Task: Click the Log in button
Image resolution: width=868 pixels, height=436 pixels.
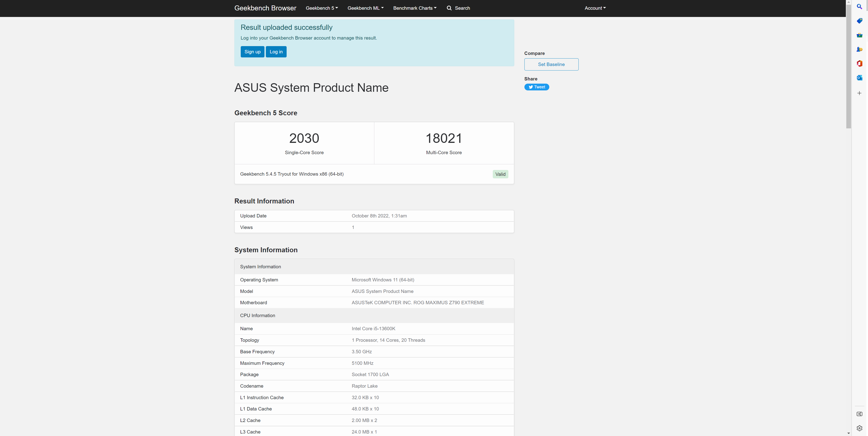Action: pyautogui.click(x=276, y=52)
